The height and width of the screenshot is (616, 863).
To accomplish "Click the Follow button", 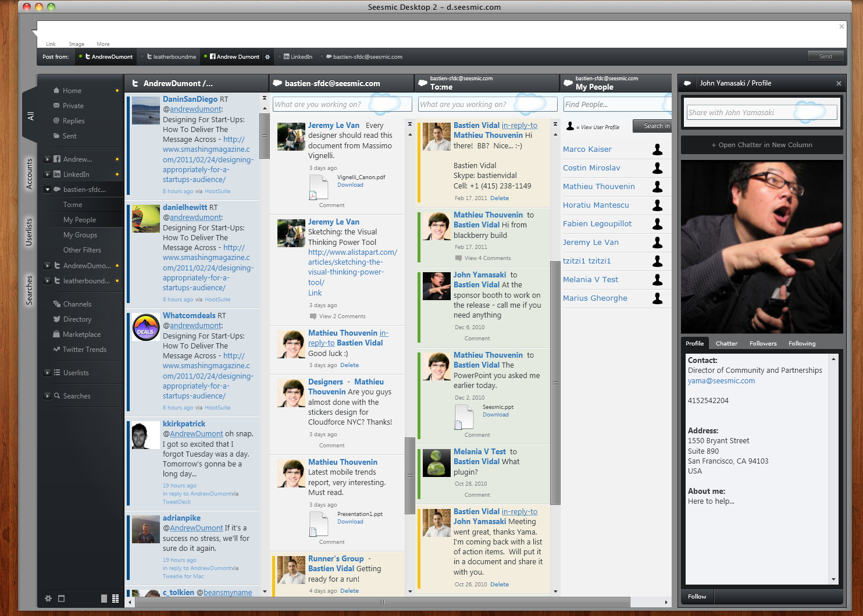I will pos(697,596).
